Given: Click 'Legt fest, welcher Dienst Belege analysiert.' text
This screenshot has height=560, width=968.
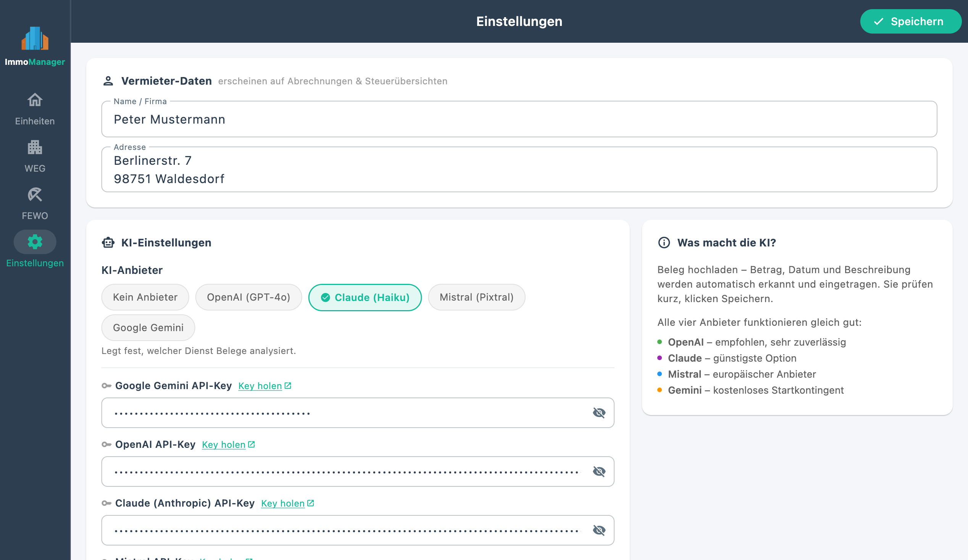Looking at the screenshot, I should pos(198,351).
